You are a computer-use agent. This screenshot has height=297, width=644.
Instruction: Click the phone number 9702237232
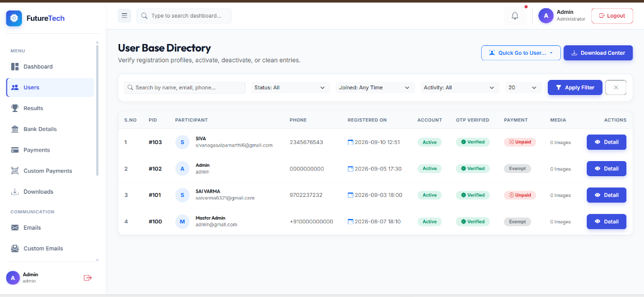[x=306, y=194]
